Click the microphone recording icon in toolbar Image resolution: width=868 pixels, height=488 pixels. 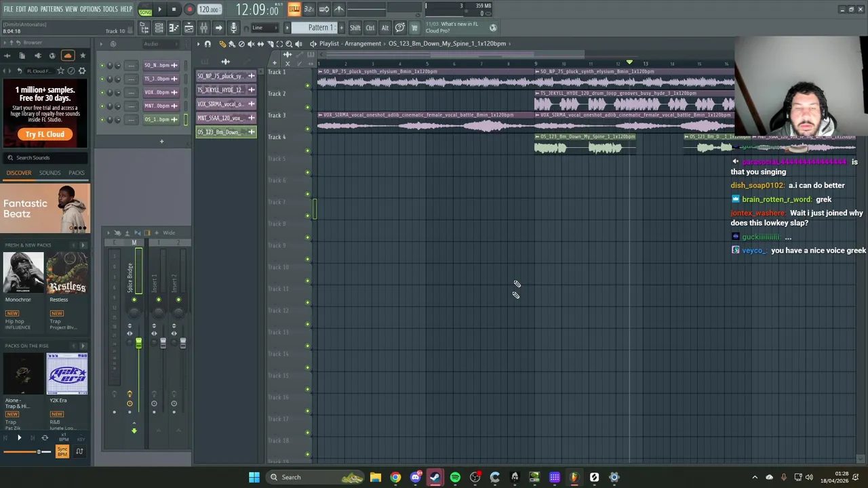(233, 28)
